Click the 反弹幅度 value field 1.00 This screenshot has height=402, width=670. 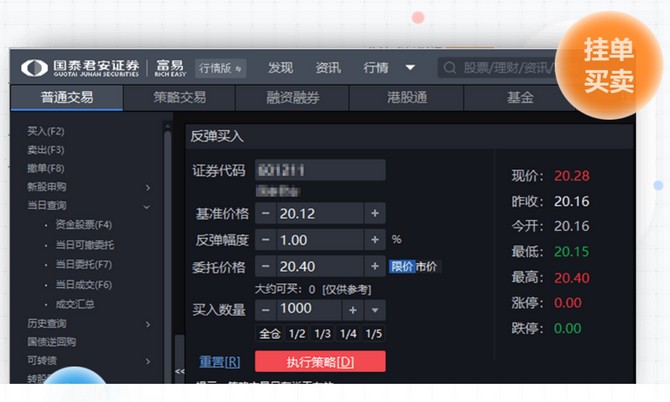coord(320,240)
